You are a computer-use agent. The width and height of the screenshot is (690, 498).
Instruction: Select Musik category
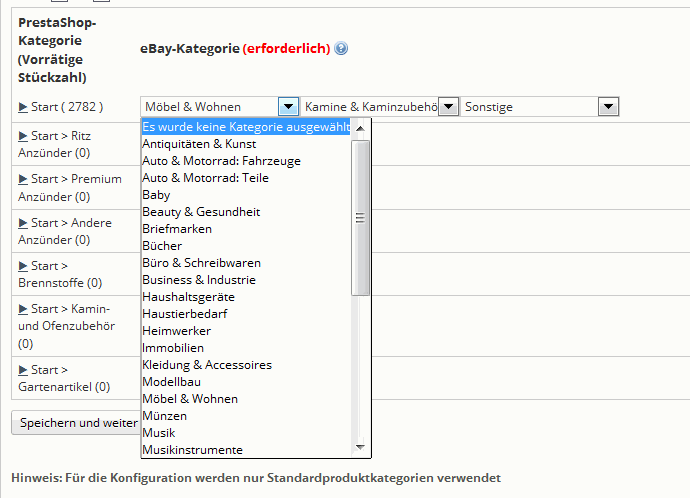[x=246, y=433]
